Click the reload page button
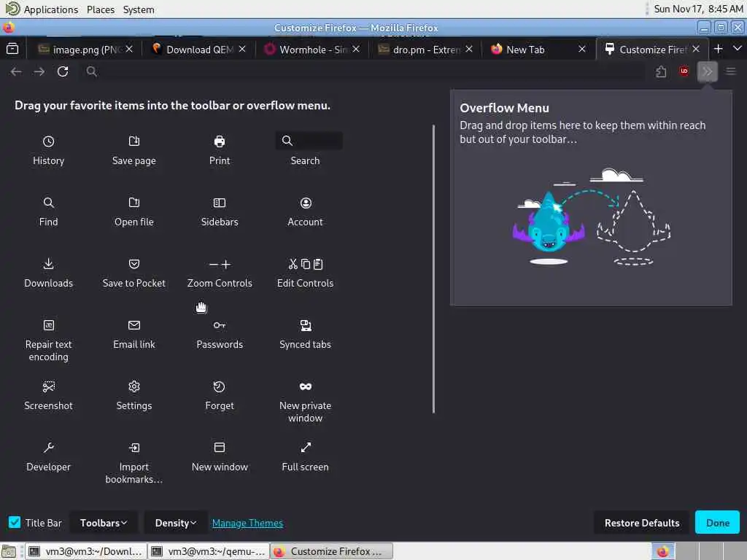Screen dimensions: 747x560 tap(63, 71)
